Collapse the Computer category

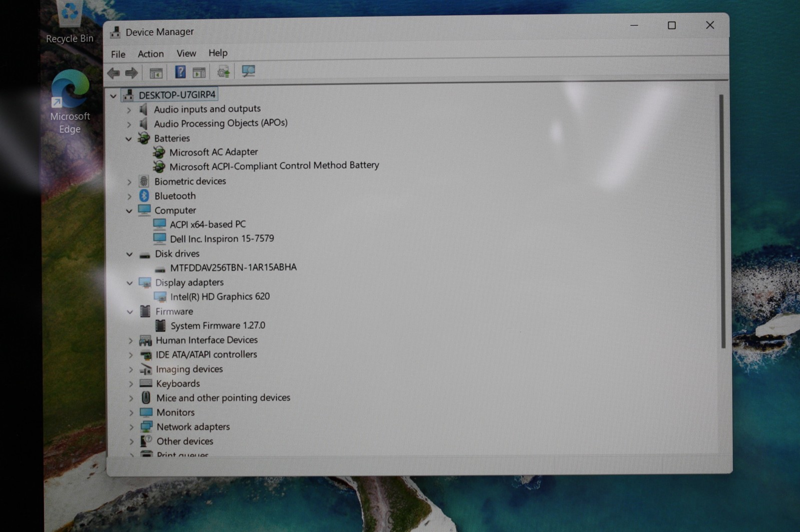[x=129, y=211]
